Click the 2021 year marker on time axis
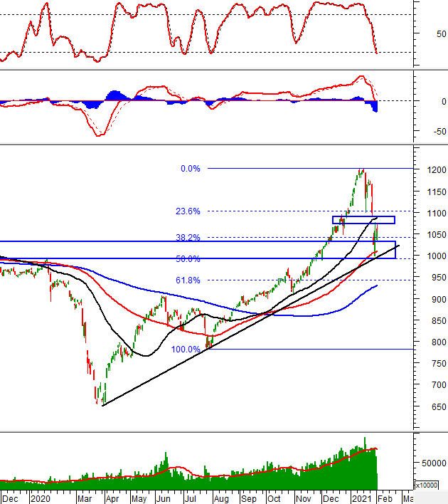 pyautogui.click(x=361, y=499)
